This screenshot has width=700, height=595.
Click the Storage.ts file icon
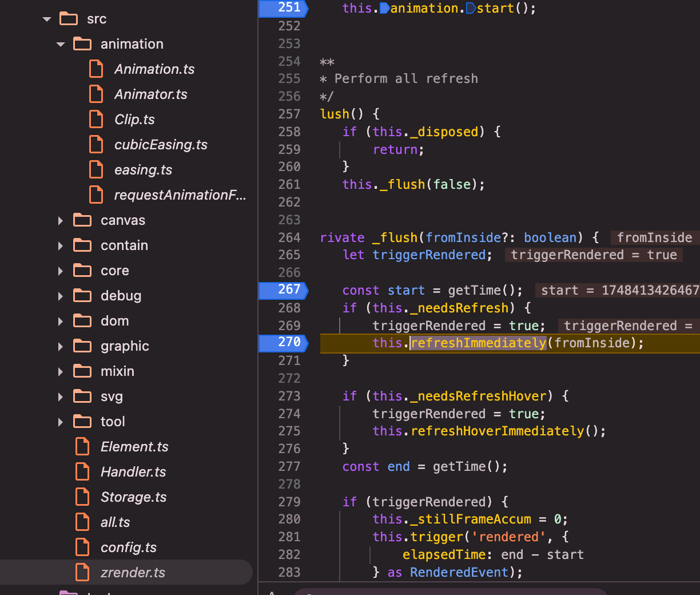point(82,497)
